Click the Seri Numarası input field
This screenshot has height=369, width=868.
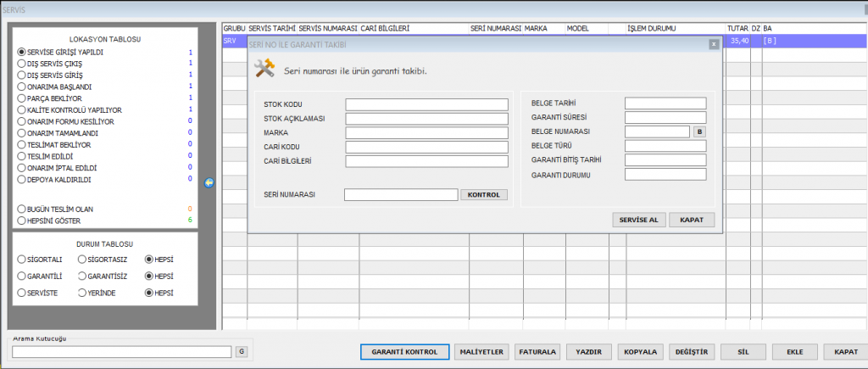[x=401, y=194]
